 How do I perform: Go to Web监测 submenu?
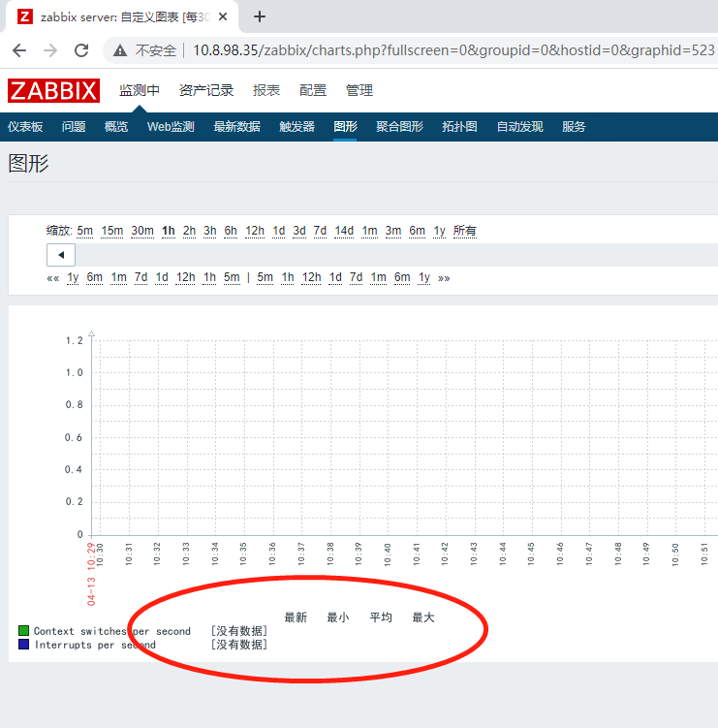tap(171, 127)
